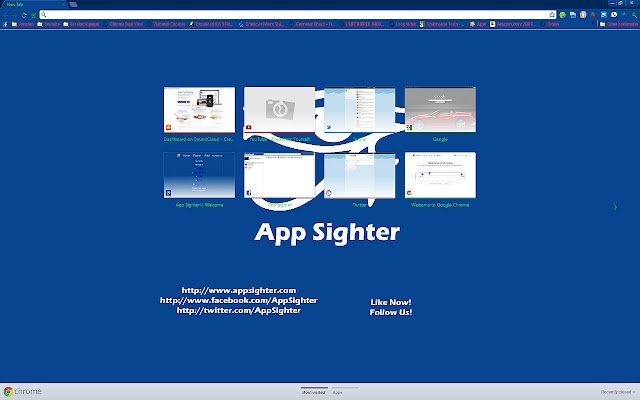Open the YouTube - Broadcast Yourself thumbnail
The width and height of the screenshot is (640, 400).
280,110
